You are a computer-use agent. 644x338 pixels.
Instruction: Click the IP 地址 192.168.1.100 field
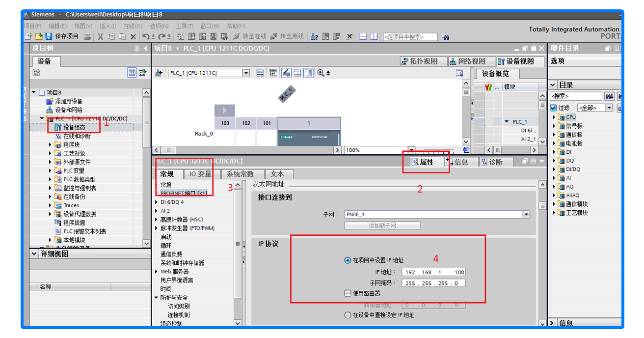tap(433, 272)
